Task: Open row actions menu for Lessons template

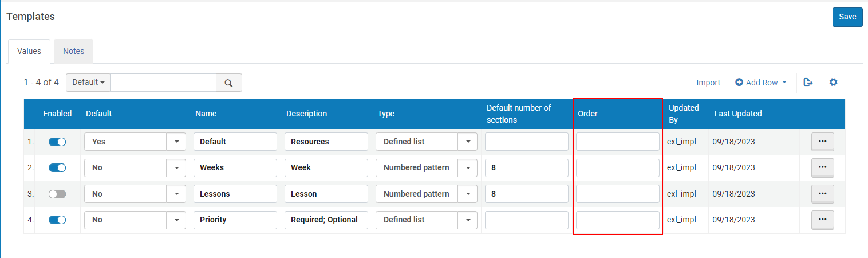Action: pyautogui.click(x=822, y=194)
